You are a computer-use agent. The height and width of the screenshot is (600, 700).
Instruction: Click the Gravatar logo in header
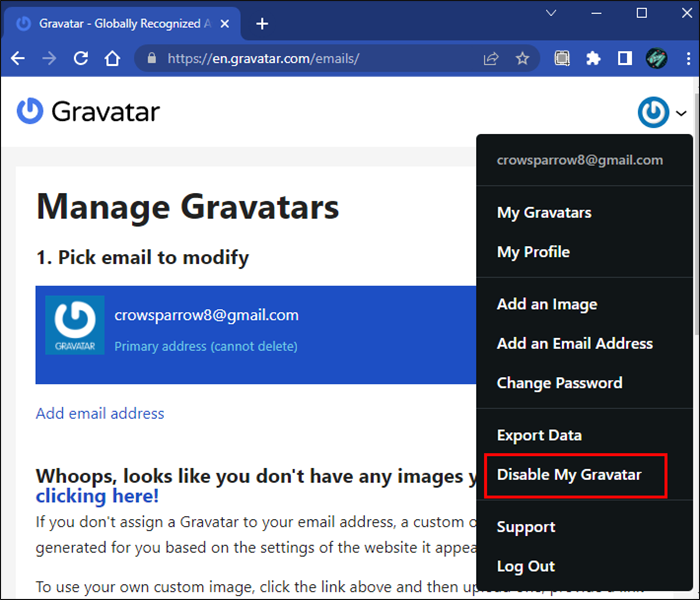pyautogui.click(x=88, y=111)
